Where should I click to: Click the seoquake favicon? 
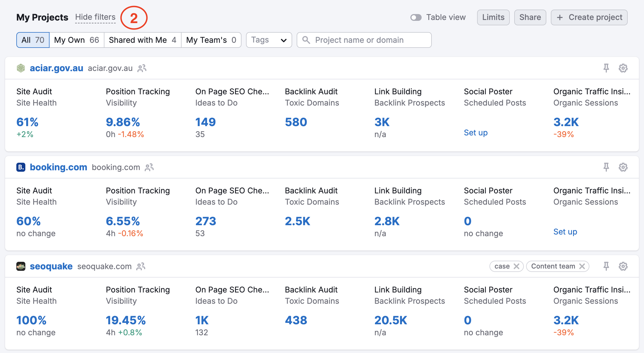[21, 266]
